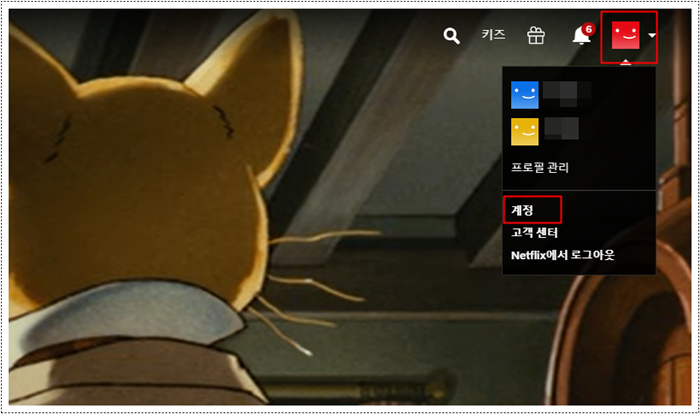Image resolution: width=700 pixels, height=414 pixels.
Task: Switch to the blue smiley profile
Action: point(525,95)
